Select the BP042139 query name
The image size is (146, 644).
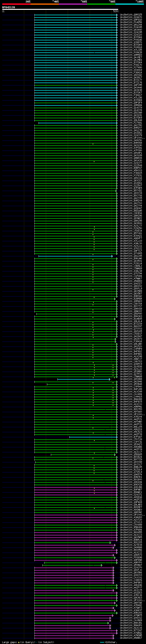(8, 8)
